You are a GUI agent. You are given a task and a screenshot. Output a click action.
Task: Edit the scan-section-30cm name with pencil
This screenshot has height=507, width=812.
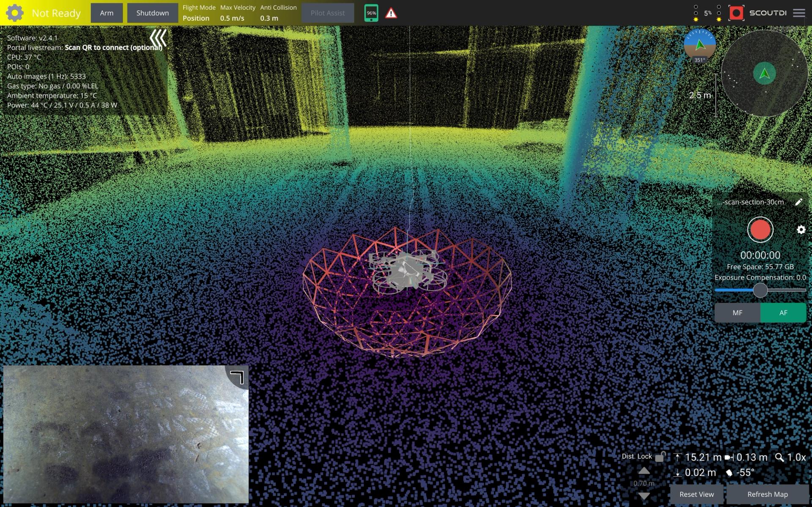[798, 202]
